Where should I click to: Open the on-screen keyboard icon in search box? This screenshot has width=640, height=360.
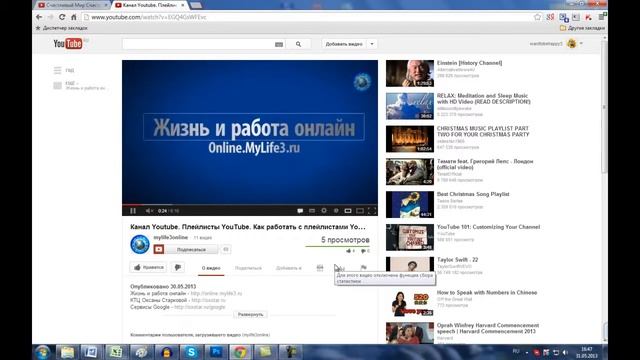point(279,44)
